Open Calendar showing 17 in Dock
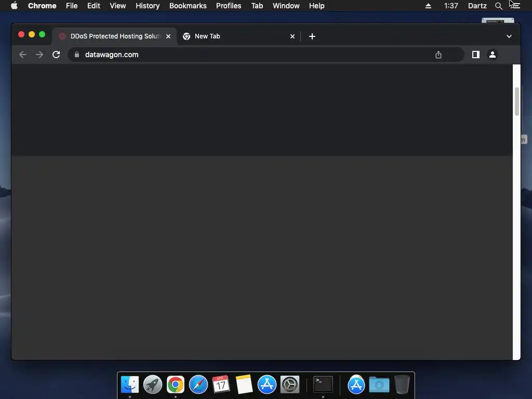 click(221, 384)
